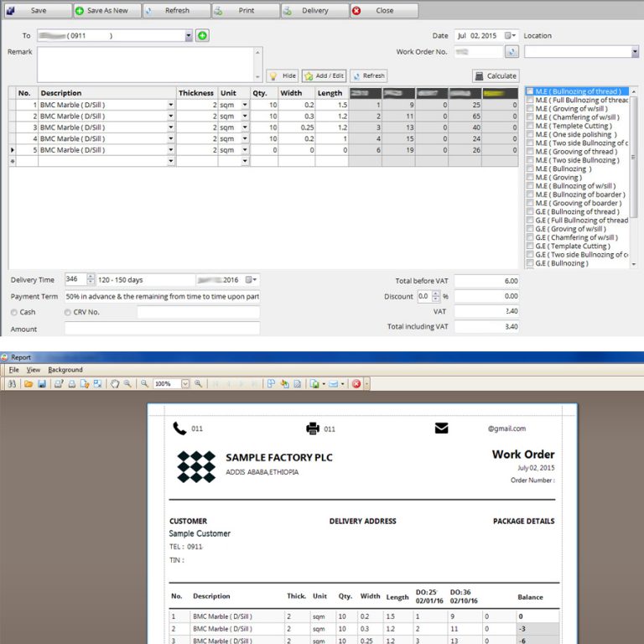
Task: Open print dialog icon in Report toolbar
Action: [59, 383]
